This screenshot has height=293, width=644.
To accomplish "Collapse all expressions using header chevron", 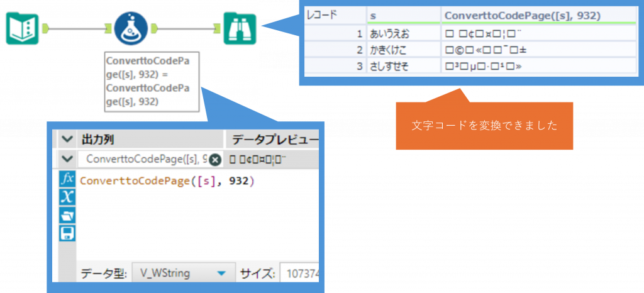I will coord(67,139).
